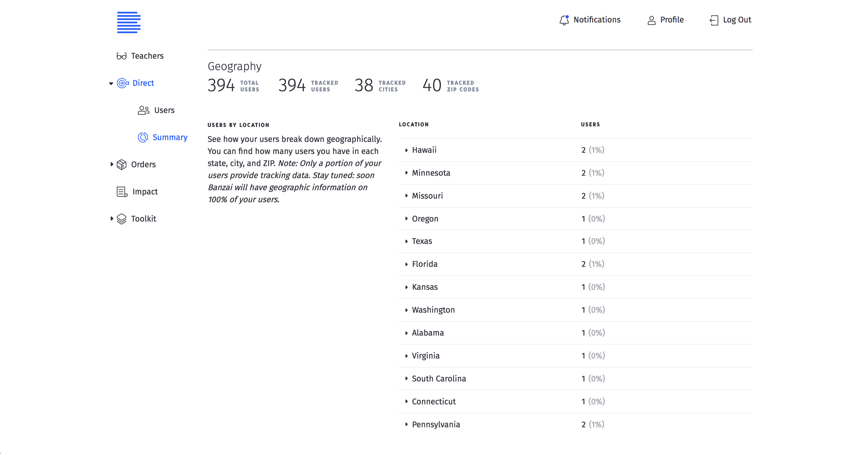Click the Texas location name

click(x=422, y=241)
